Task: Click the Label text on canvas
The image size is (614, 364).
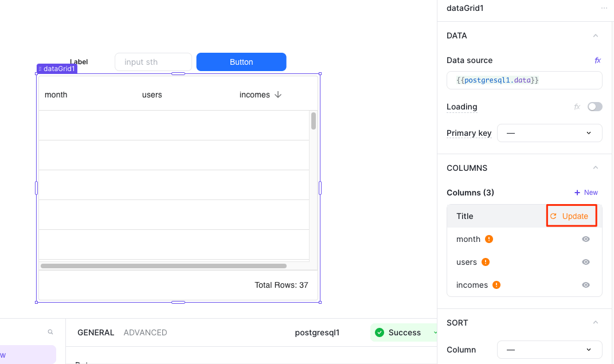Action: pyautogui.click(x=79, y=61)
